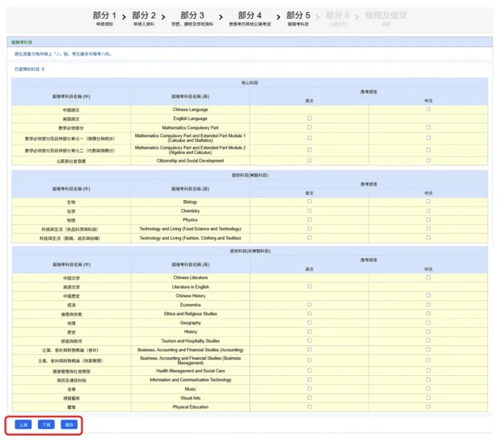Click the 'Physical Education' subject name cell
Viewport: 504px width, 441px height.
[190, 406]
